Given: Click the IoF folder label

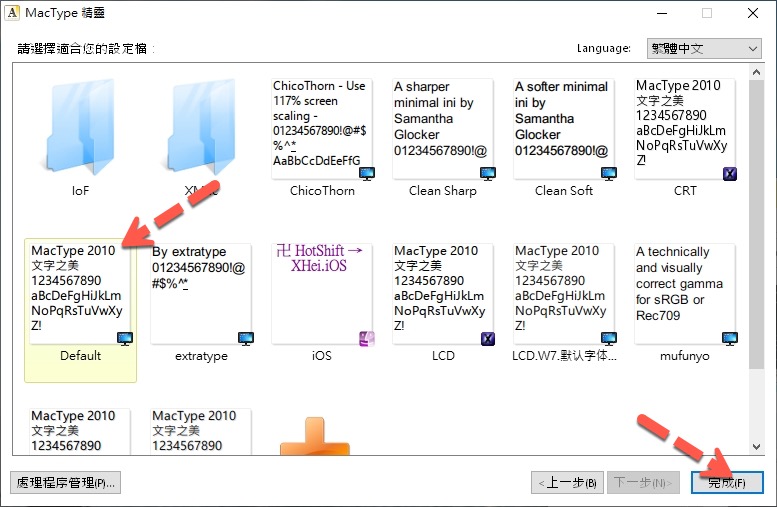Looking at the screenshot, I should [x=80, y=191].
